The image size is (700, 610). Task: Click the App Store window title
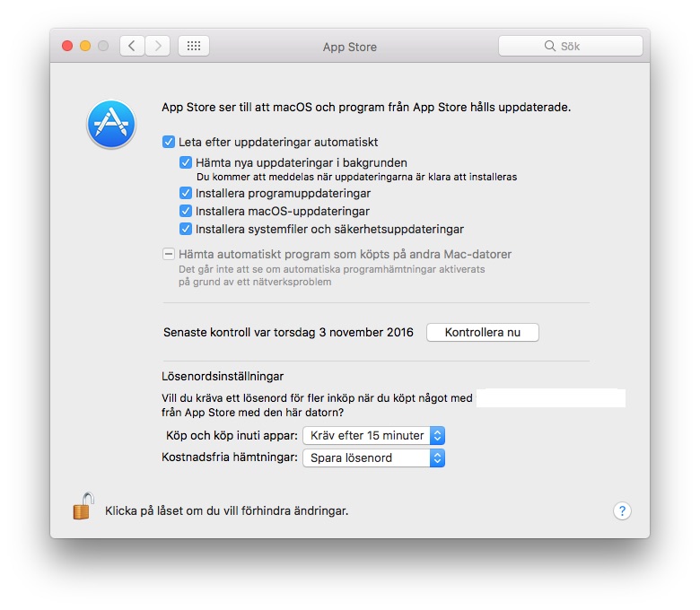point(350,47)
